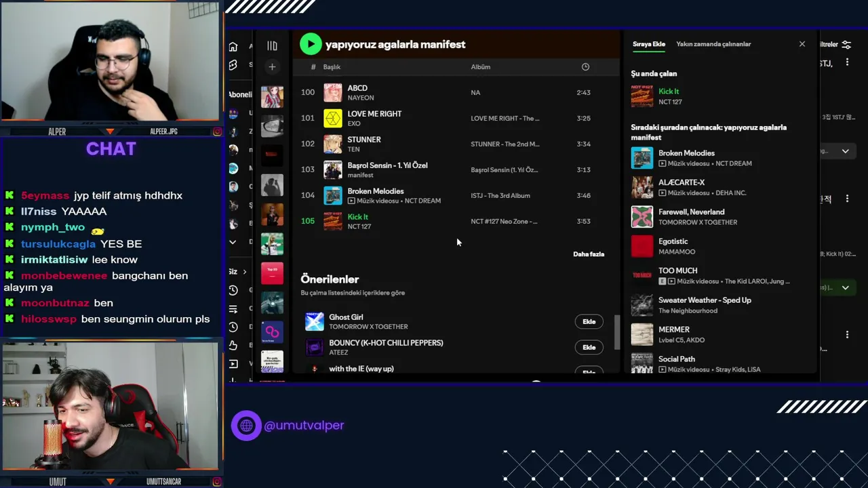Click the Filtreler filter sliders icon
The image size is (868, 488).
(x=846, y=45)
